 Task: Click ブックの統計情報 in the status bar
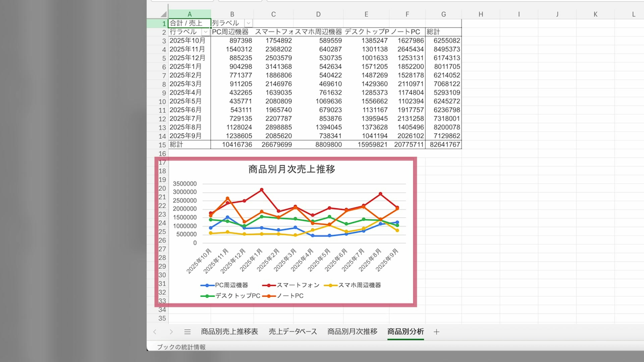[181, 347]
